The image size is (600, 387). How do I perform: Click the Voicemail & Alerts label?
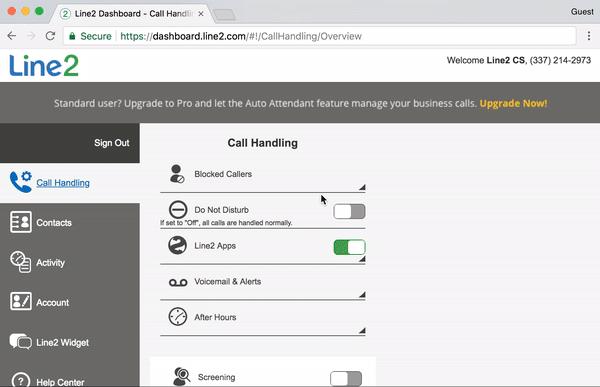point(228,281)
